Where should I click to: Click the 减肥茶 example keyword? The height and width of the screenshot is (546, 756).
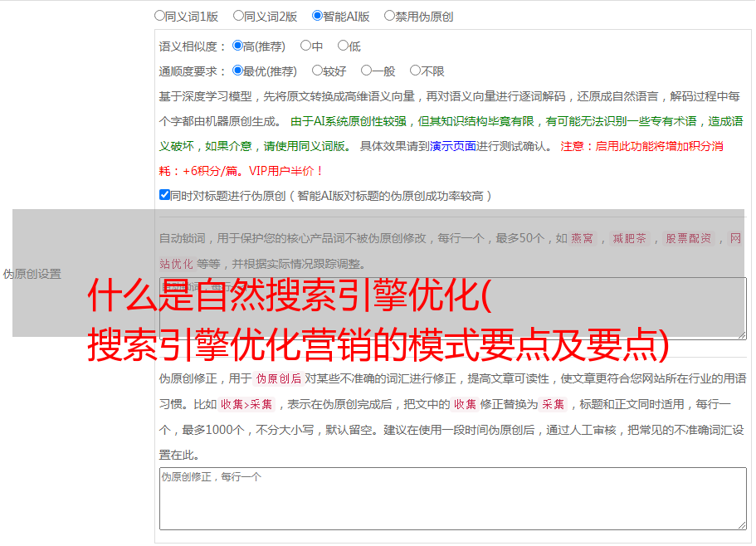click(629, 238)
